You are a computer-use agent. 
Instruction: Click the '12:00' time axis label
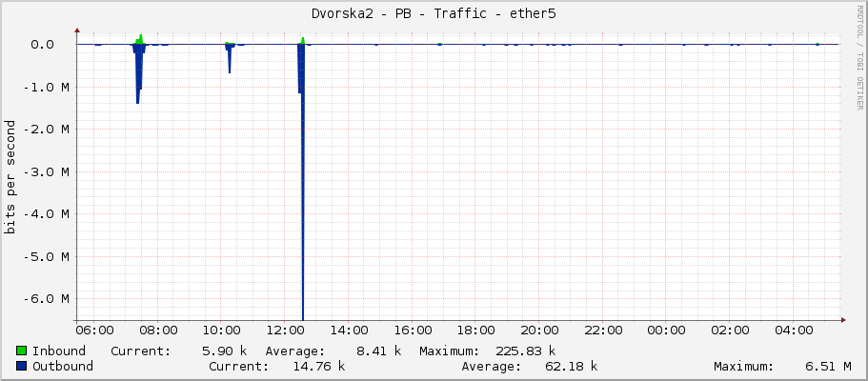click(285, 331)
